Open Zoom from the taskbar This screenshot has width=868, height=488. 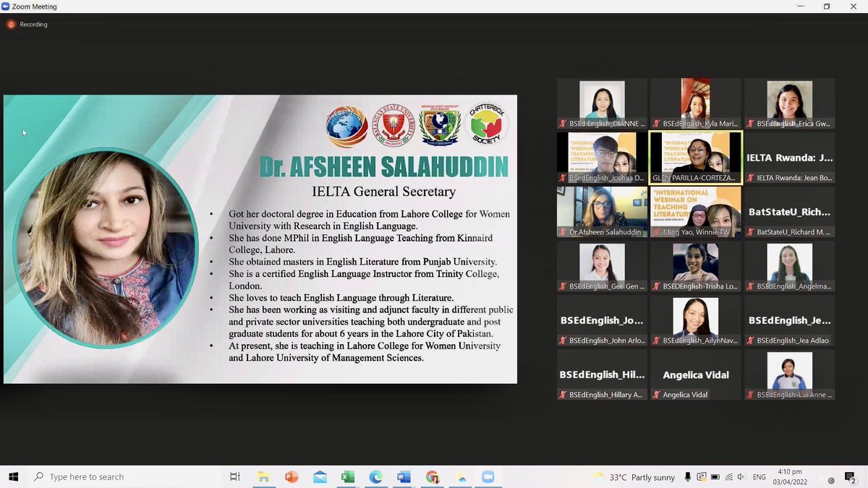(488, 476)
